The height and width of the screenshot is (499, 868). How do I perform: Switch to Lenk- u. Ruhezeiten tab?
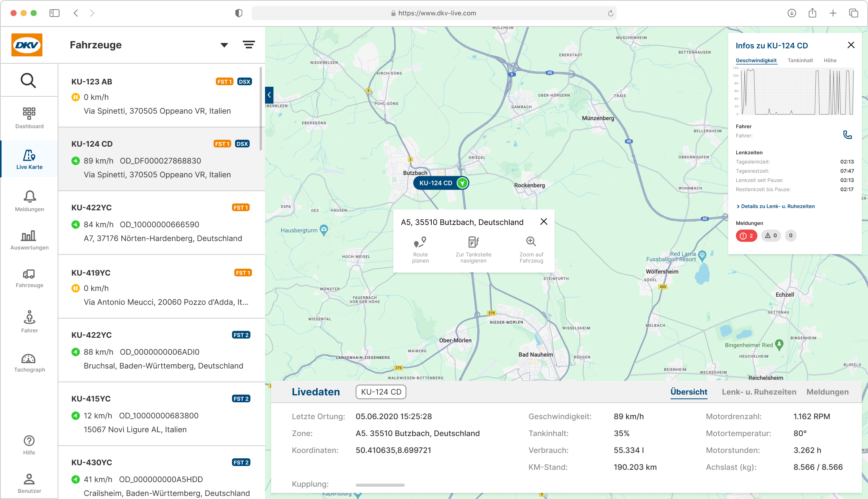(x=759, y=392)
